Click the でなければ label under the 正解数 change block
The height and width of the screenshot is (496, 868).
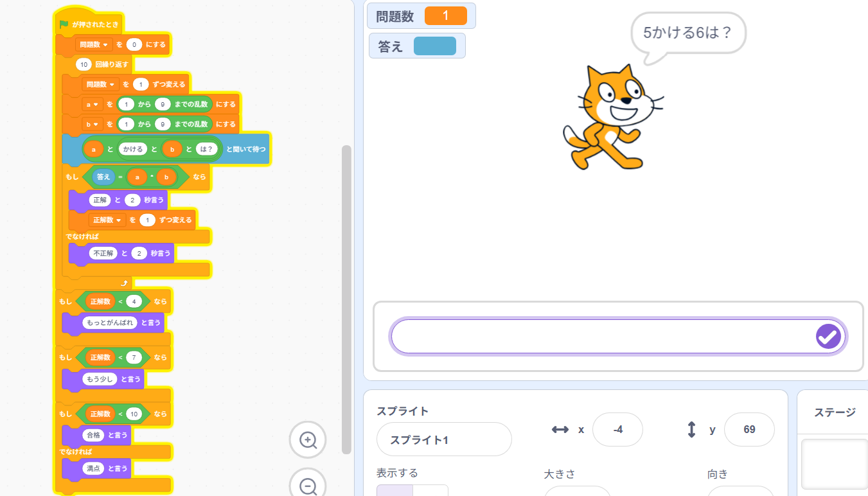tap(81, 236)
